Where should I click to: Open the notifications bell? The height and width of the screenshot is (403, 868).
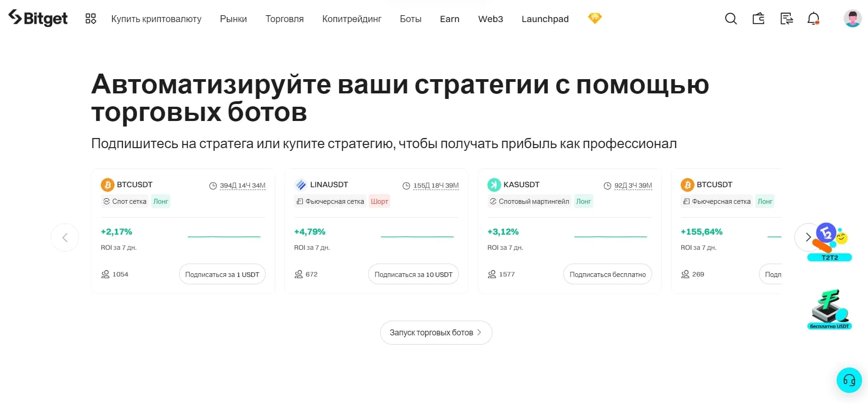pos(814,19)
